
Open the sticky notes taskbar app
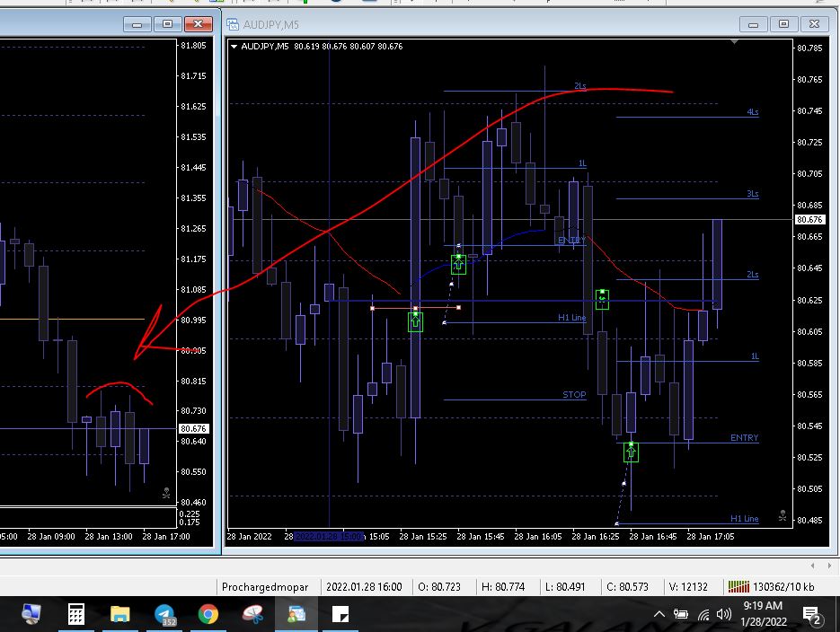point(340,615)
